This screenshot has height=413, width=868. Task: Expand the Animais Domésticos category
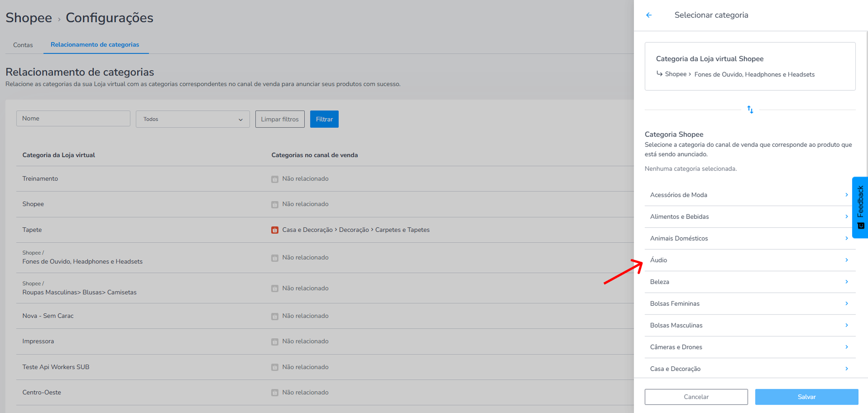[750, 238]
